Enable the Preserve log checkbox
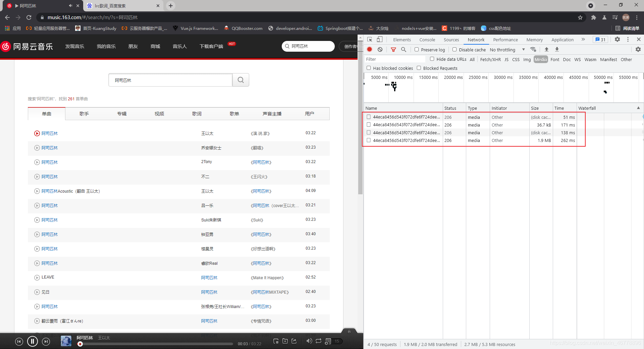Screen dimensions: 644x349 pyautogui.click(x=417, y=49)
